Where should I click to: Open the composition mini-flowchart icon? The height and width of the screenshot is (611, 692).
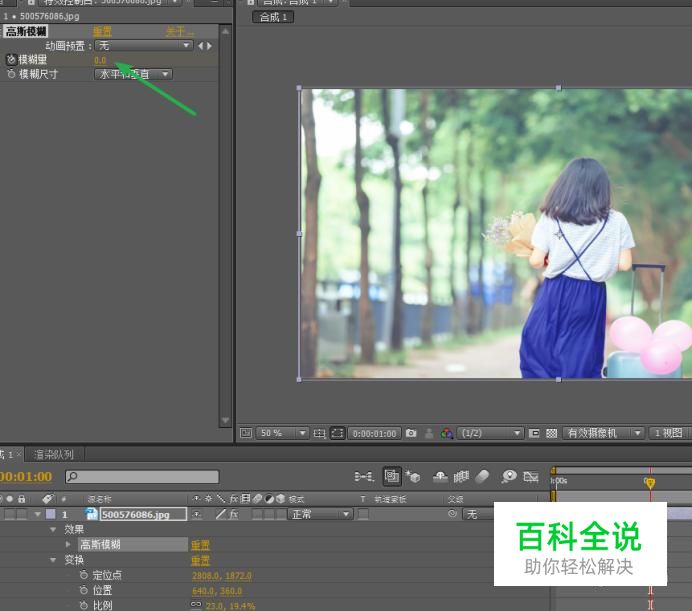point(364,477)
